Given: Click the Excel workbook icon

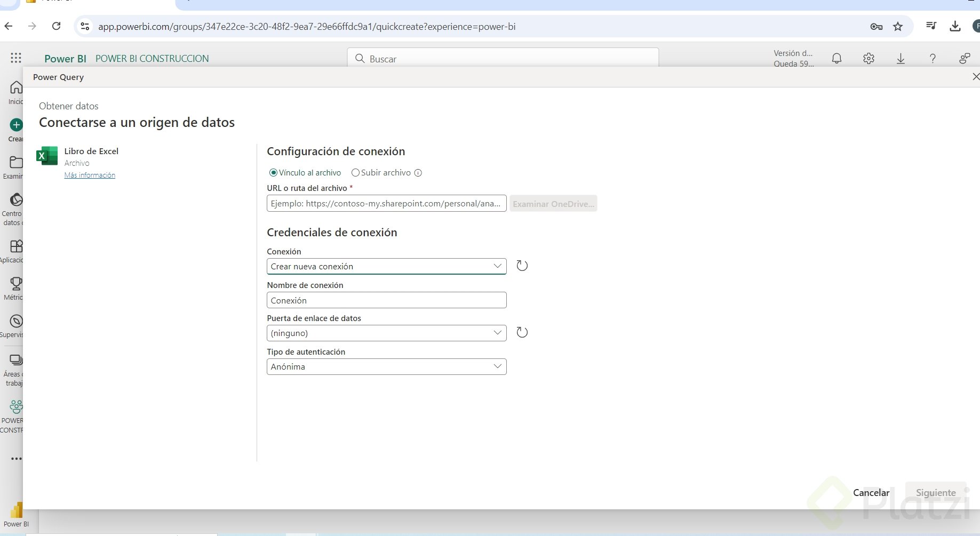Looking at the screenshot, I should (47, 156).
